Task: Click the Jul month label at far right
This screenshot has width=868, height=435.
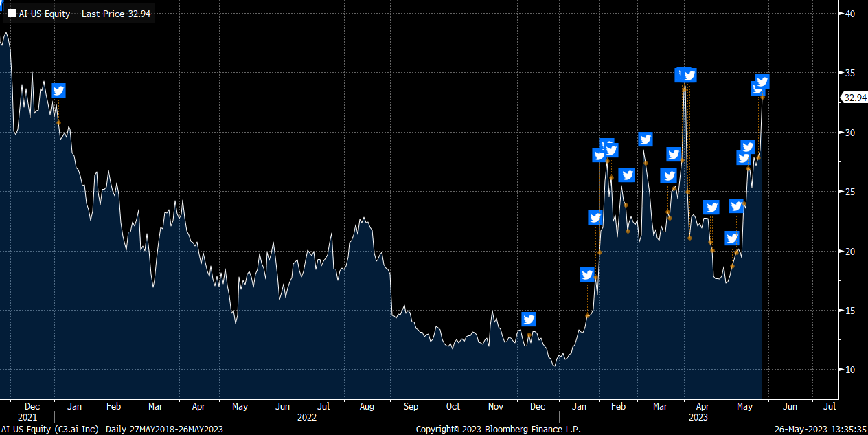Action: click(830, 407)
